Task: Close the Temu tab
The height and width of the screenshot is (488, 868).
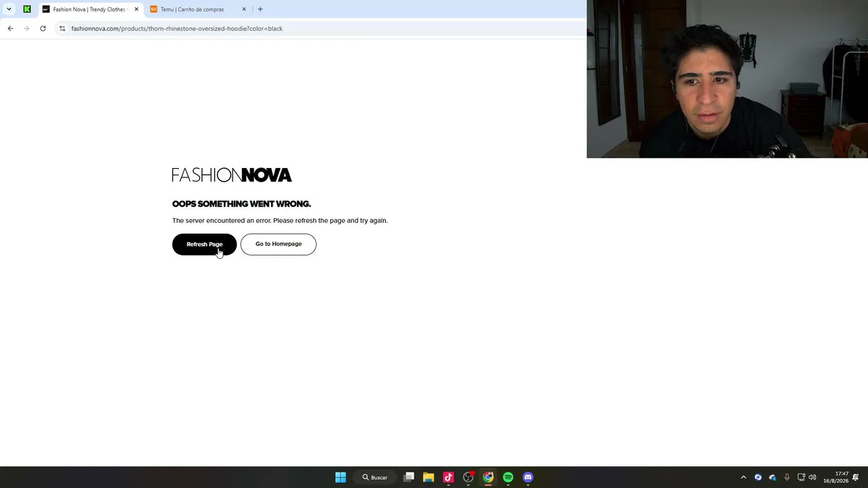Action: pos(244,9)
